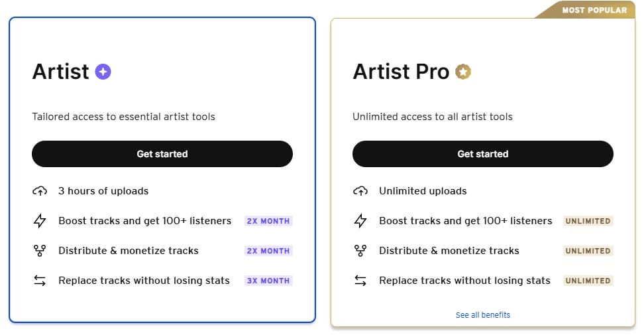Screen dimensions: 644x335
Task: Click the purple Artist plan badge icon
Action: pyautogui.click(x=103, y=72)
